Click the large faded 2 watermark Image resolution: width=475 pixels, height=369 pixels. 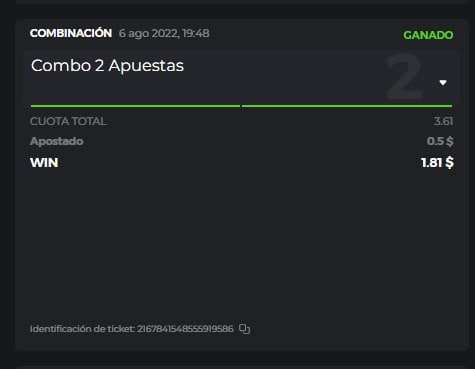pyautogui.click(x=405, y=77)
